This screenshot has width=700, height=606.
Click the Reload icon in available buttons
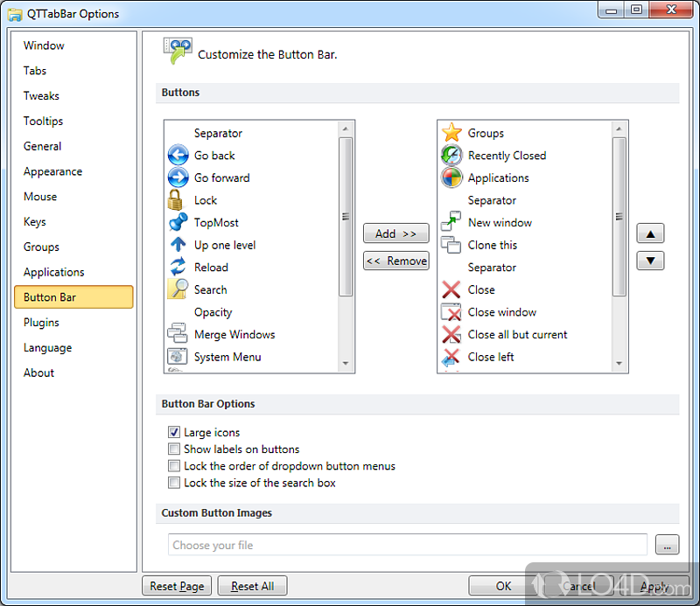pyautogui.click(x=178, y=267)
